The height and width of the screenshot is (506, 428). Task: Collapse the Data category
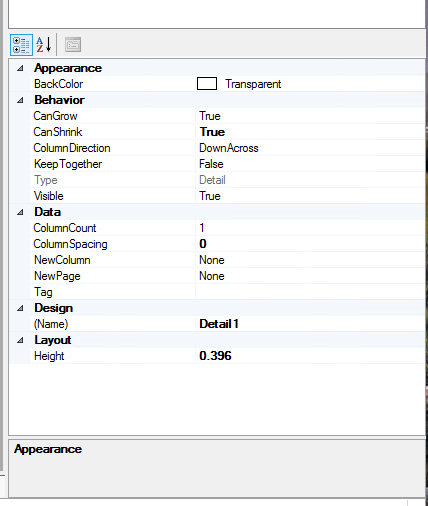20,212
